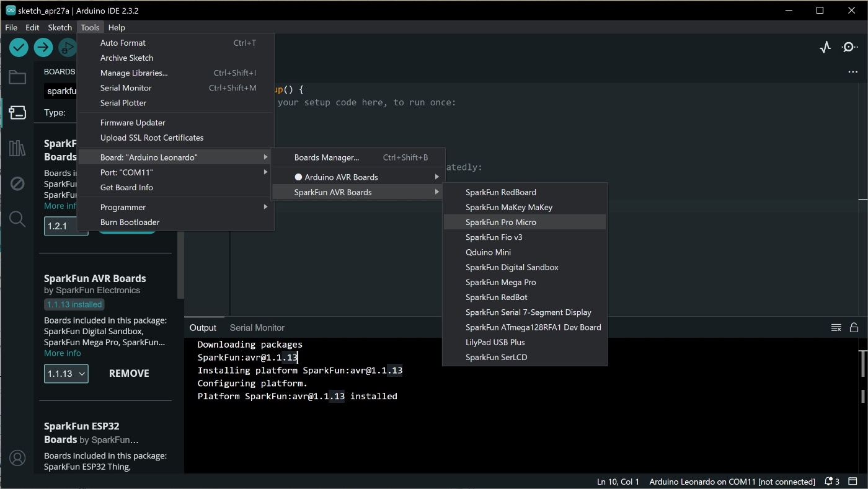Open the File menu

(11, 27)
